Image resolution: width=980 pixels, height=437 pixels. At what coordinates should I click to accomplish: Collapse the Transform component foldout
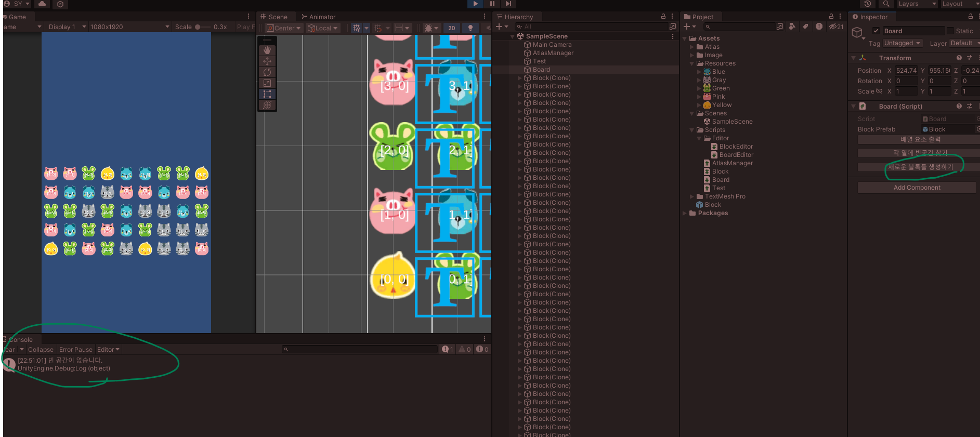coord(853,58)
